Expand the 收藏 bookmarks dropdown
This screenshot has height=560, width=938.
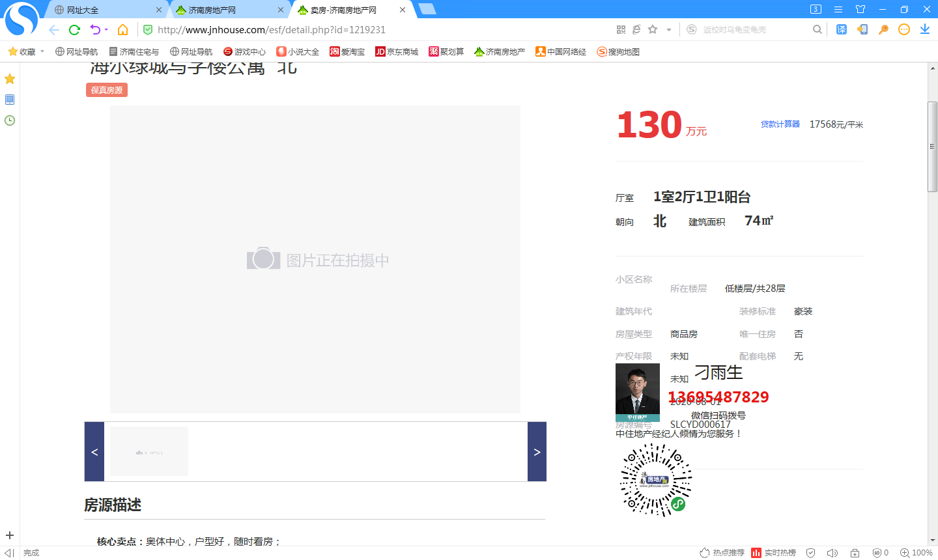tap(25, 51)
